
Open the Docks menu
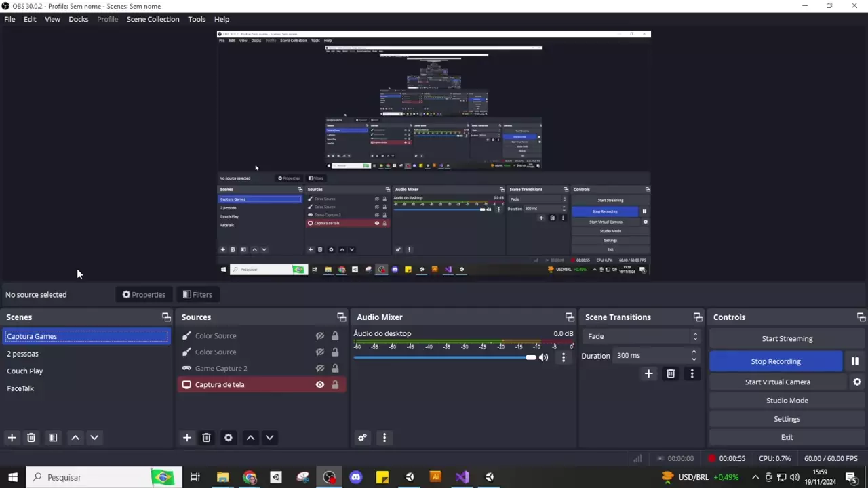(x=78, y=19)
